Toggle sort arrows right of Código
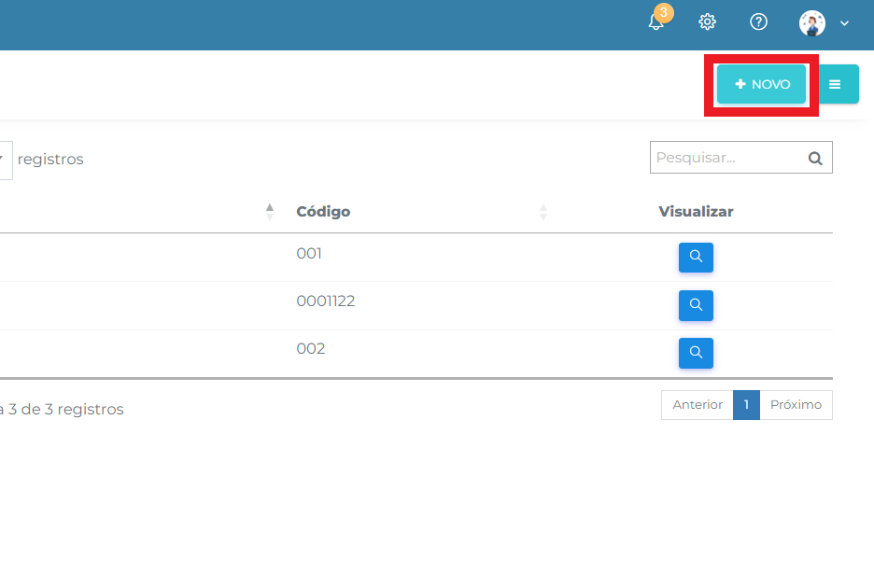Viewport: 874px width, 588px height. coord(543,212)
